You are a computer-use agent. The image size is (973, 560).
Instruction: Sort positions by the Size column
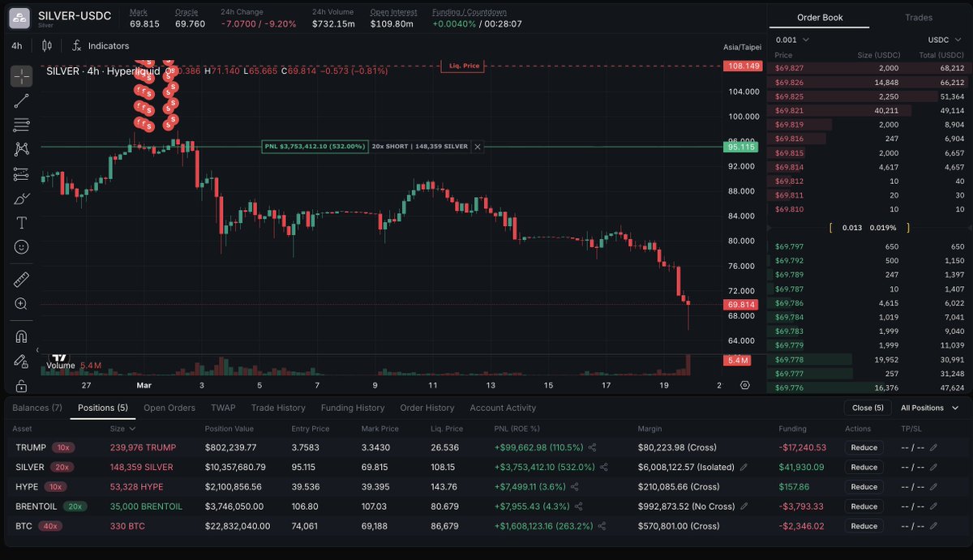pos(122,429)
